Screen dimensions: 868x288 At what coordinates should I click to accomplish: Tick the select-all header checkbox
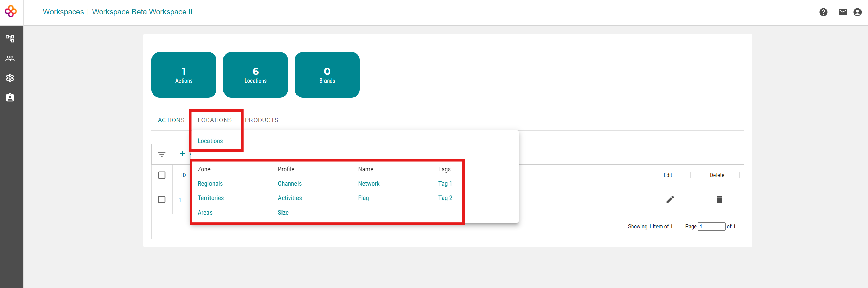pyautogui.click(x=162, y=175)
